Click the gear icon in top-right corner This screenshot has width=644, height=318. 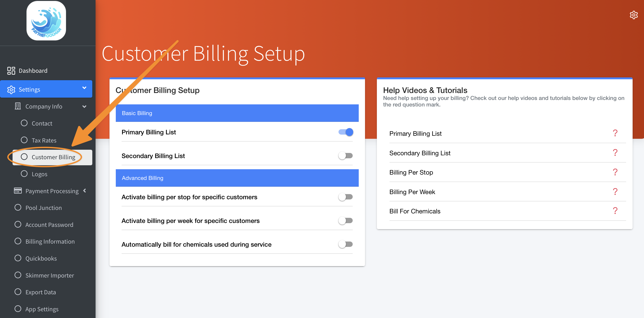click(634, 15)
